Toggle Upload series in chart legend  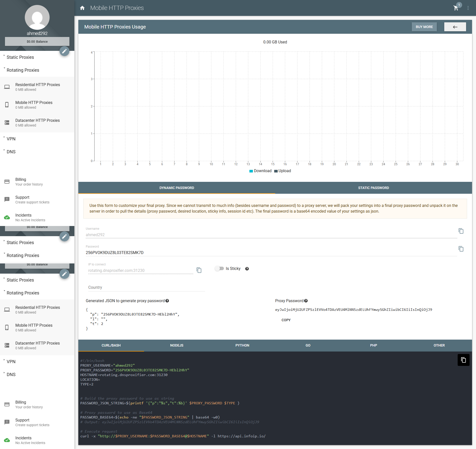click(283, 171)
